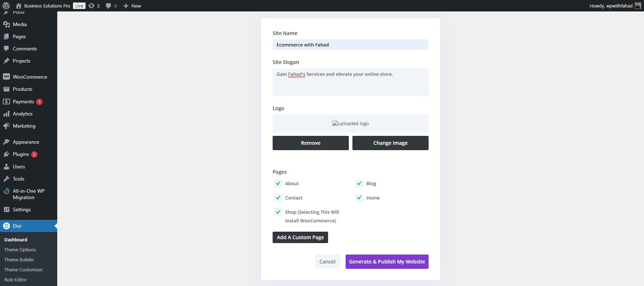
Task: Click the Change Image button
Action: (x=390, y=143)
